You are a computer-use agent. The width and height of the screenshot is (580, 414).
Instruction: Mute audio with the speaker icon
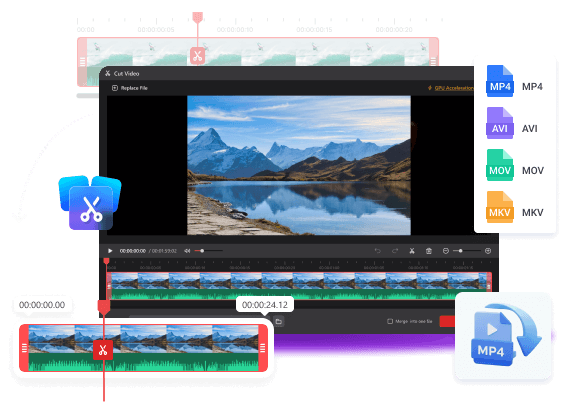point(187,251)
